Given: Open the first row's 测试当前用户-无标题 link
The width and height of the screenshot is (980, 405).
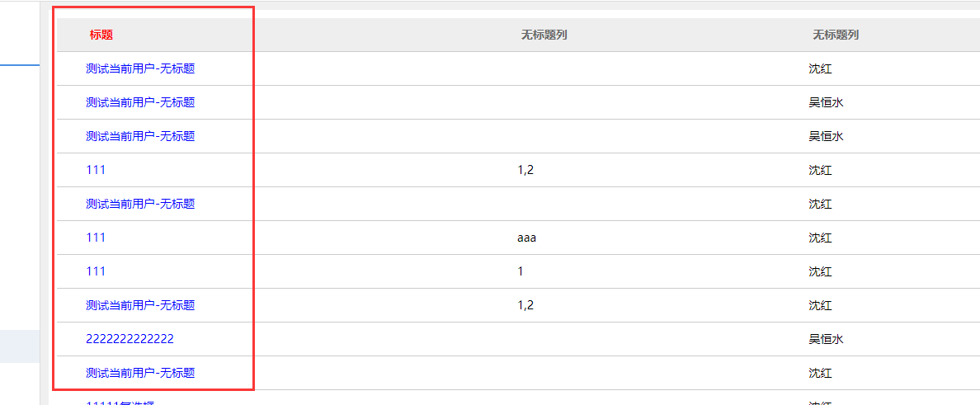Looking at the screenshot, I should [140, 68].
